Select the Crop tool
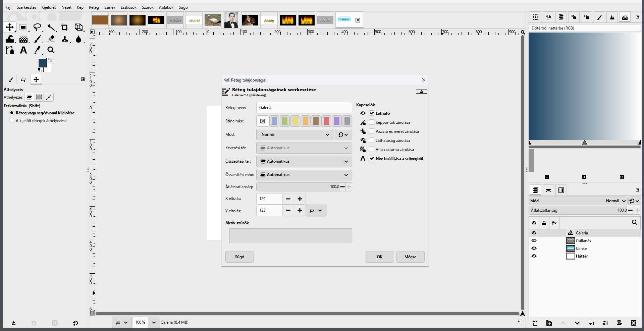The width and height of the screenshot is (644, 331). pos(65,27)
